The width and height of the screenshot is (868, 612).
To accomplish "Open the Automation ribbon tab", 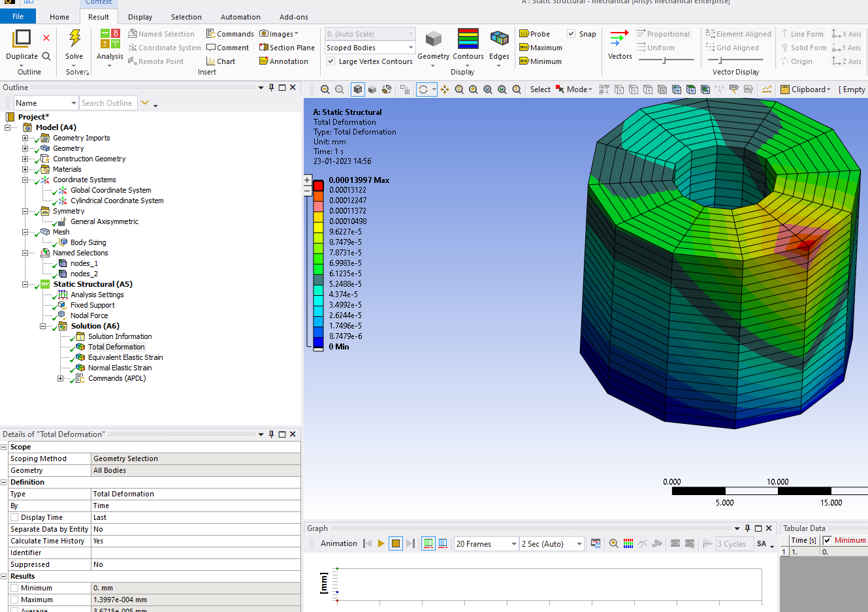I will 240,17.
